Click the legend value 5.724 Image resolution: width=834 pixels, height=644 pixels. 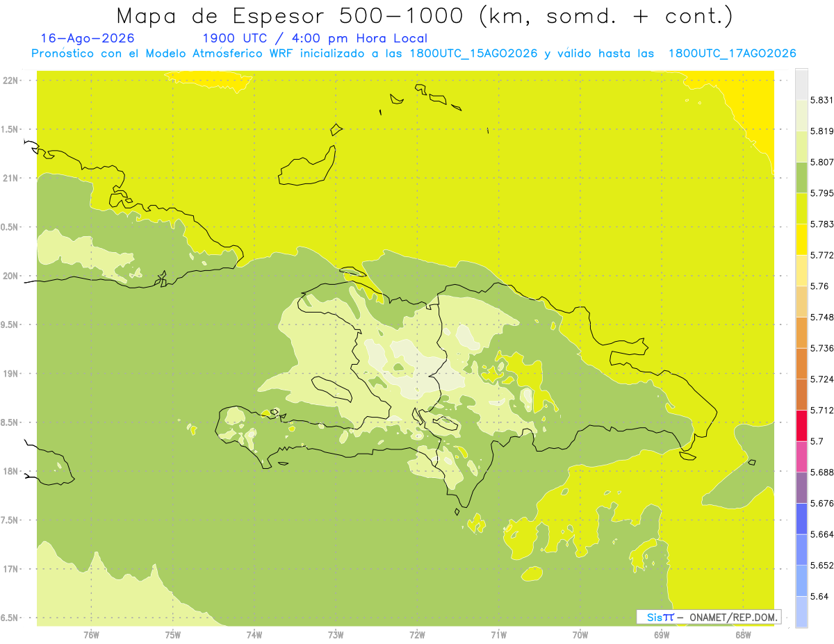(x=821, y=379)
